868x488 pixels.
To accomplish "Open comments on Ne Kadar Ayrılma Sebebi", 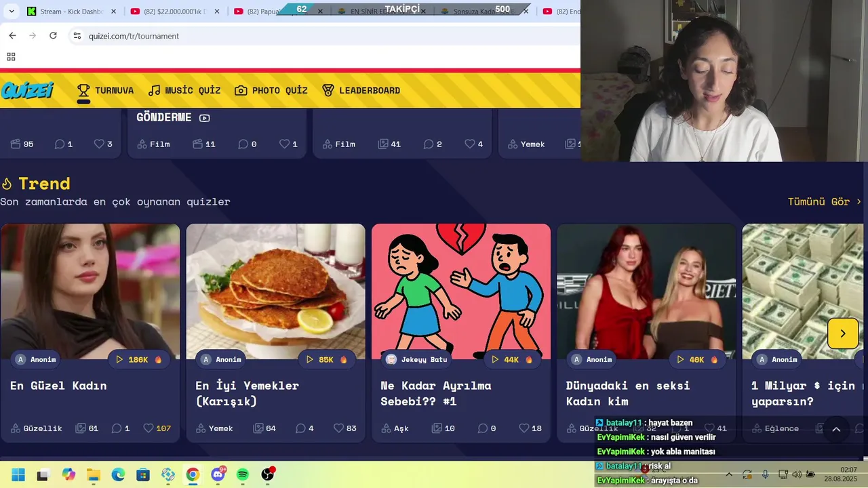I will tap(487, 428).
